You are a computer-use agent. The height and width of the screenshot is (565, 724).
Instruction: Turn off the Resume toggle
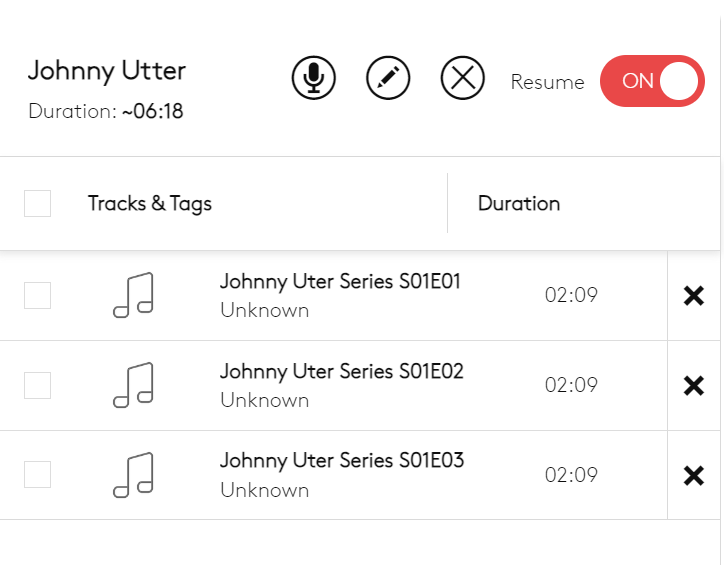pos(652,81)
